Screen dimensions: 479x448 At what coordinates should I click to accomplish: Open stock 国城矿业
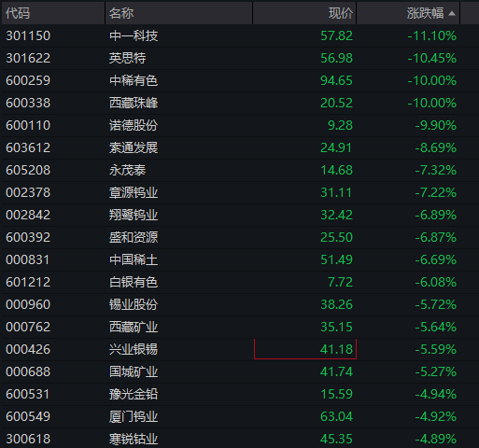[134, 371]
